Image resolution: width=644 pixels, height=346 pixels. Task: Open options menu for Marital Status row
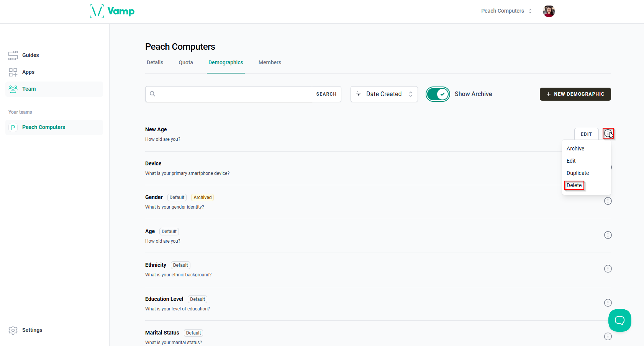(608, 336)
